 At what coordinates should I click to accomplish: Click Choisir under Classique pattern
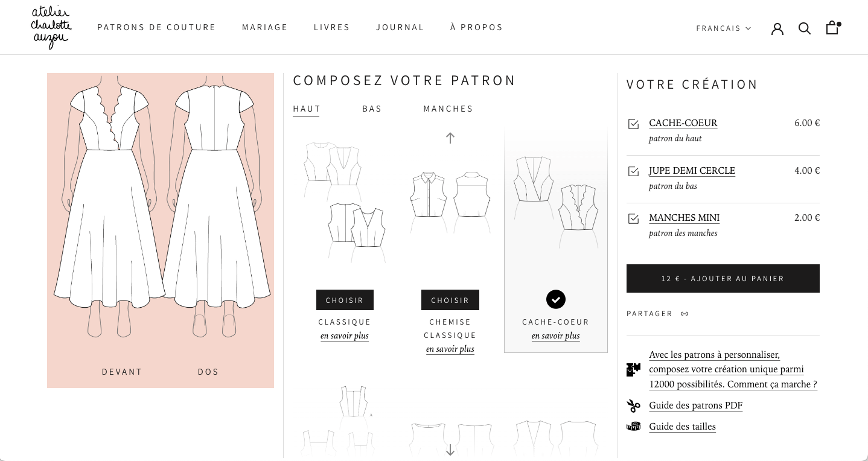click(345, 300)
